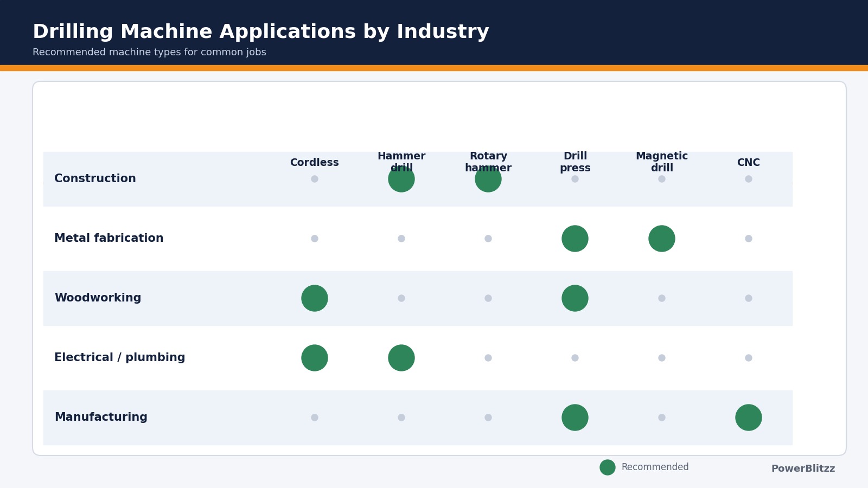Screen dimensions: 868x488
Task: Click Electrical / plumbing's gray Magnetic drill dot
Action: click(x=662, y=358)
